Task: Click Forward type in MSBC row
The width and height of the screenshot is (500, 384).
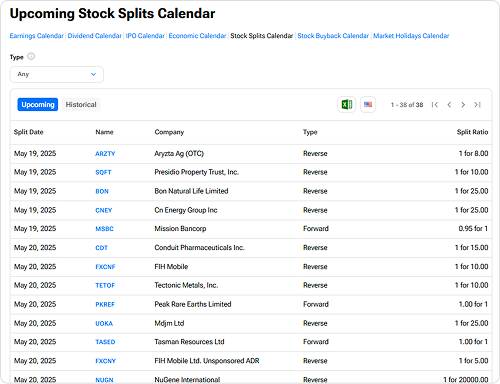Action: [316, 229]
